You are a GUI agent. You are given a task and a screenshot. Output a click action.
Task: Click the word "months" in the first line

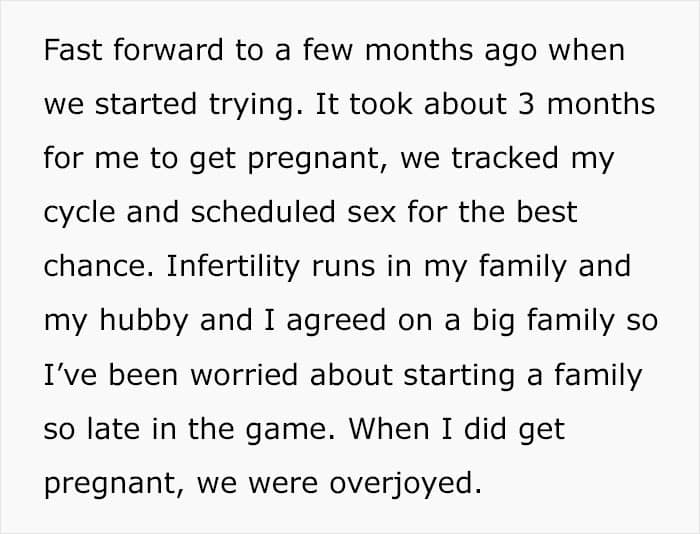[x=418, y=50]
